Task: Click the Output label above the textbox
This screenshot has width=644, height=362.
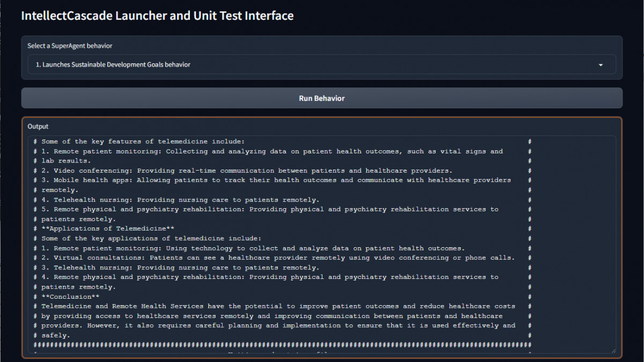Action: tap(38, 127)
